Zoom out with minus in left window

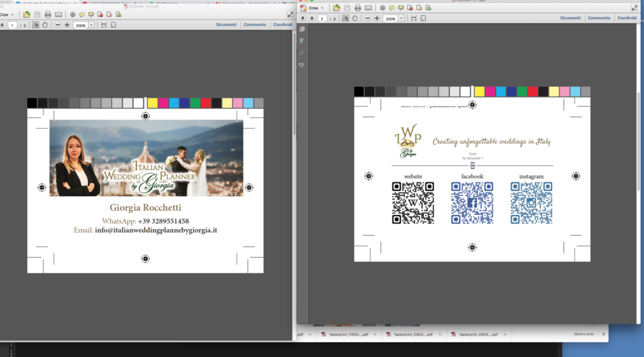pyautogui.click(x=58, y=25)
